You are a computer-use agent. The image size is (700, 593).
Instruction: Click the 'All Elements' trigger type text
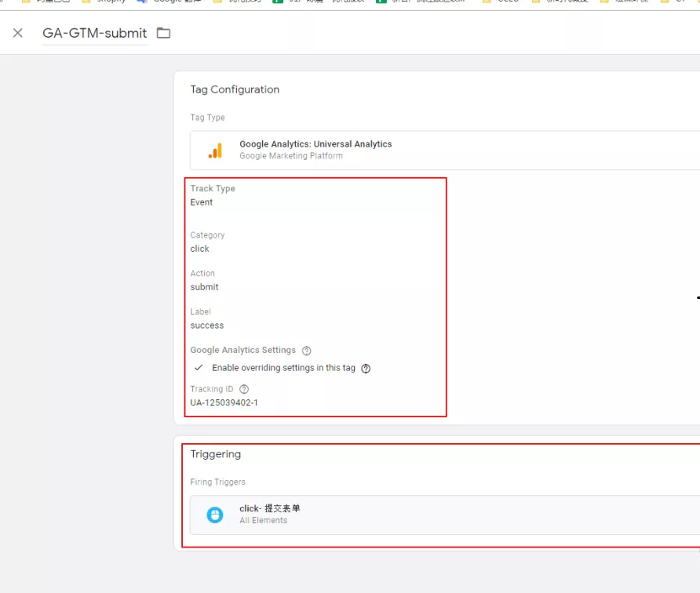(x=264, y=520)
